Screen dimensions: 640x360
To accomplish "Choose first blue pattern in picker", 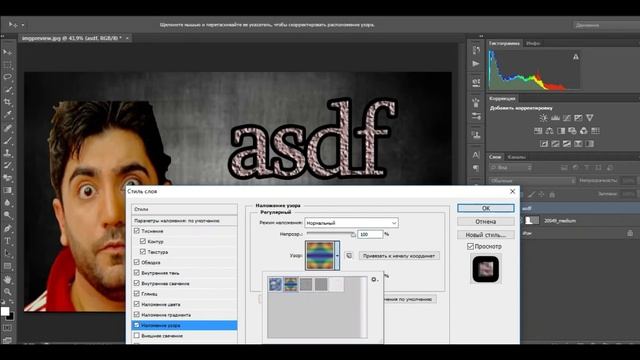I will tap(276, 284).
